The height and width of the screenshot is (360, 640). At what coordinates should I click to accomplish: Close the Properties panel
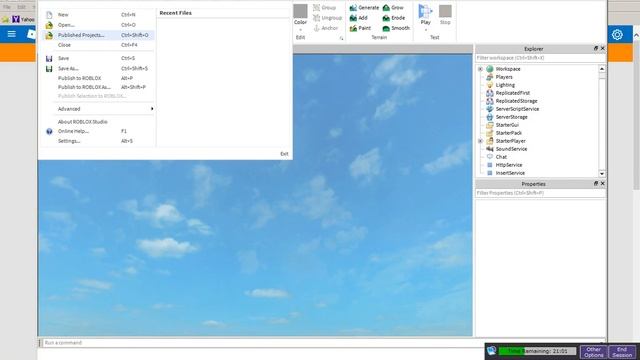602,184
